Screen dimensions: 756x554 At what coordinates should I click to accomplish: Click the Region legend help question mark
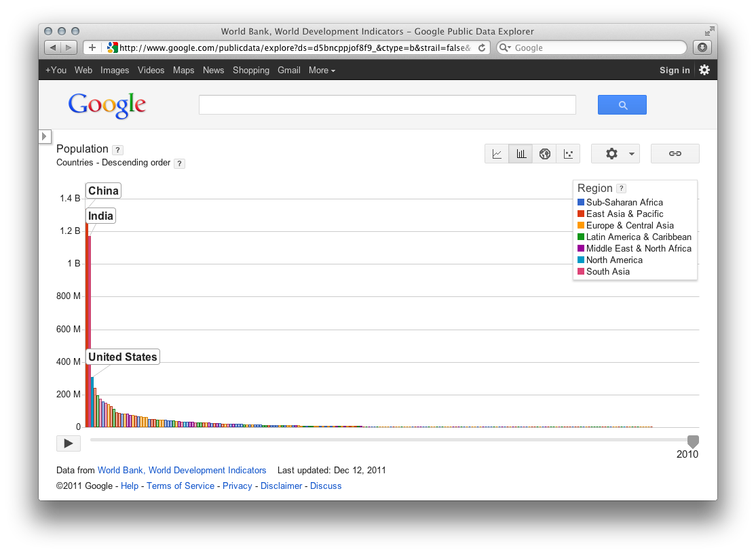click(x=621, y=188)
